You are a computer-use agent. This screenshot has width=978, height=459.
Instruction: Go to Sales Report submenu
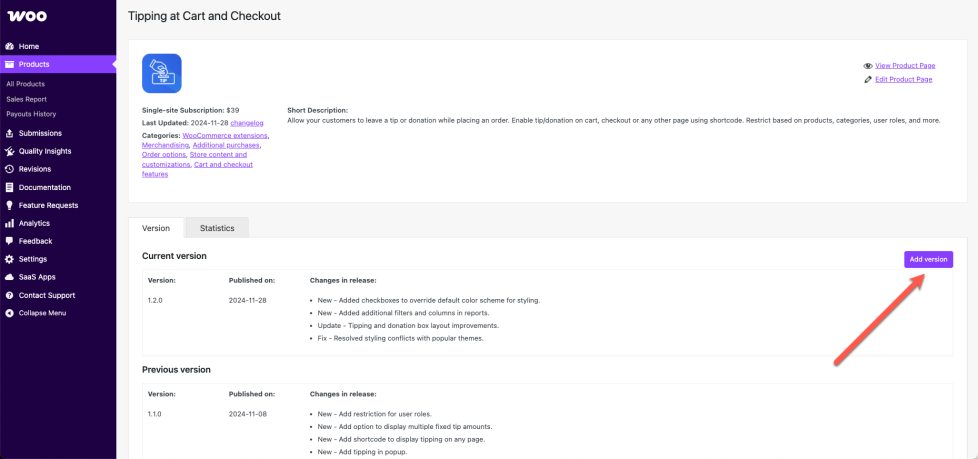coord(26,99)
